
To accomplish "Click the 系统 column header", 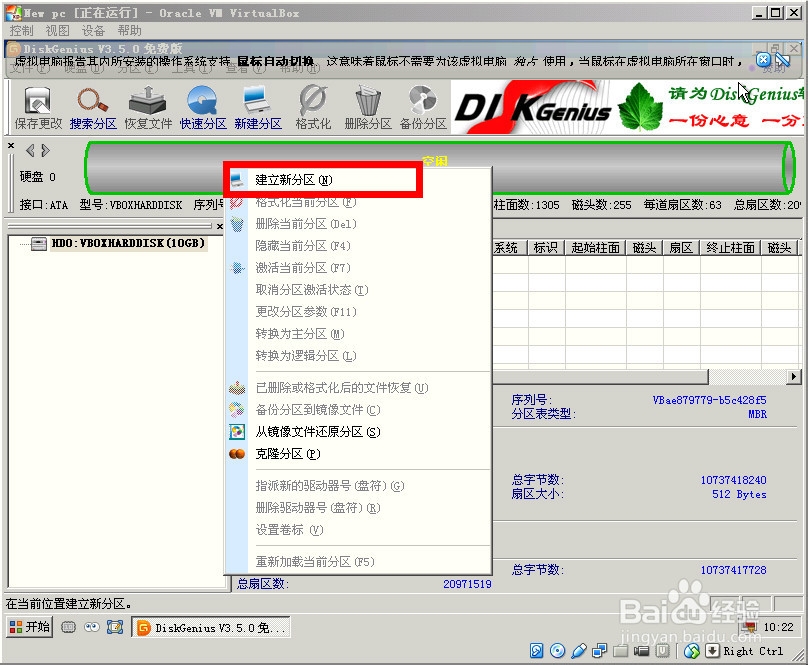I will (510, 248).
